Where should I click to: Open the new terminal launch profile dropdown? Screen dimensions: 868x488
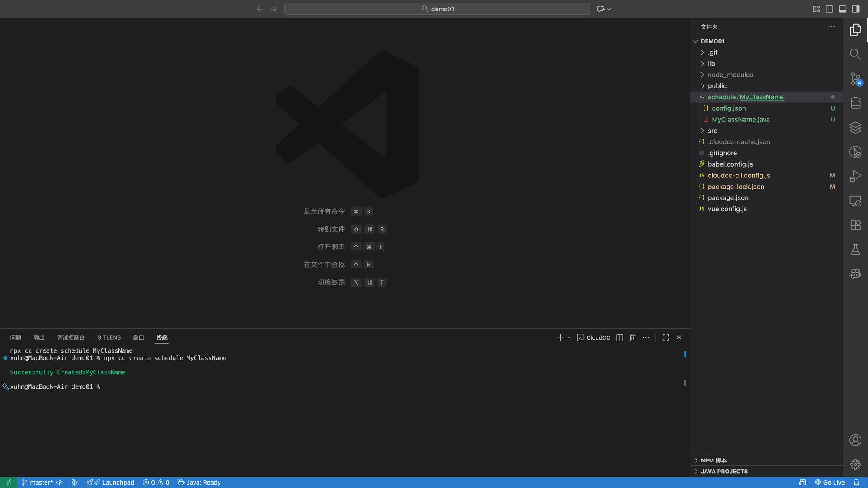coord(569,337)
